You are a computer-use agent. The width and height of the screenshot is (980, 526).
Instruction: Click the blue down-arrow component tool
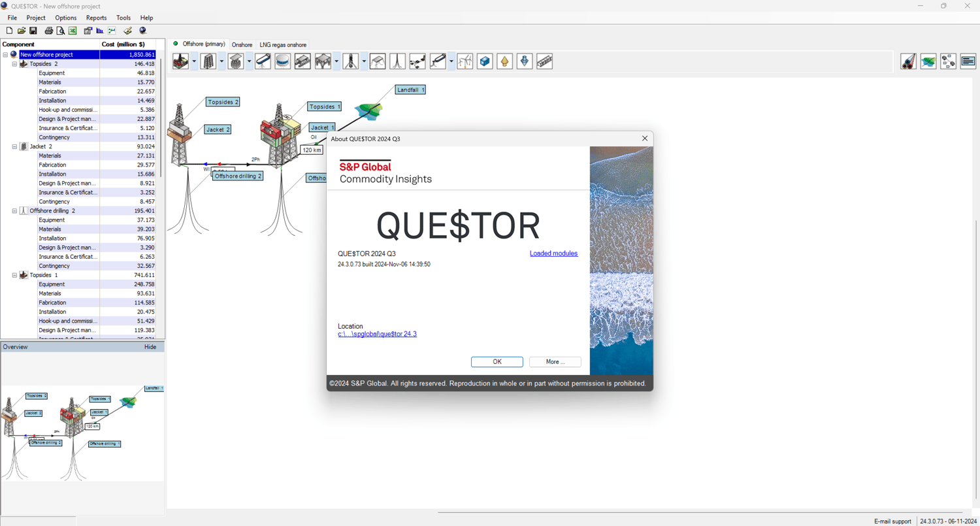tap(525, 61)
